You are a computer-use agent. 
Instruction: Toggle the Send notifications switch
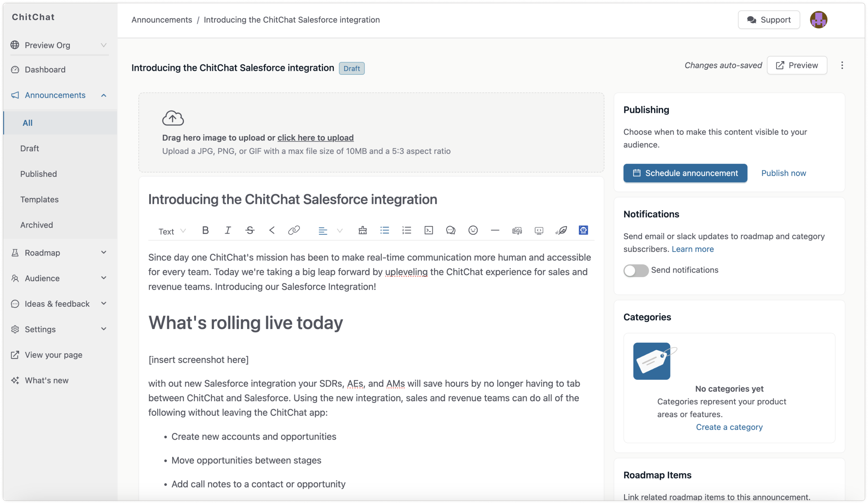point(636,270)
